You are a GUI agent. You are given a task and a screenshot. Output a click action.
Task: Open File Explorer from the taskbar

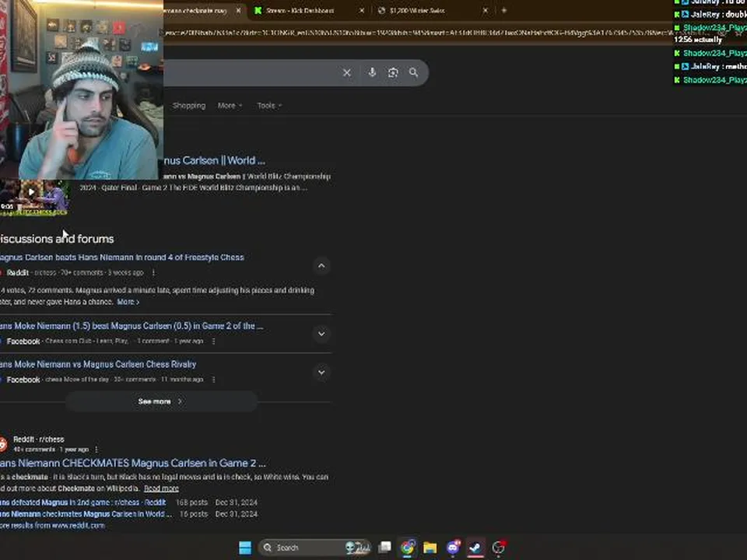[x=430, y=548]
